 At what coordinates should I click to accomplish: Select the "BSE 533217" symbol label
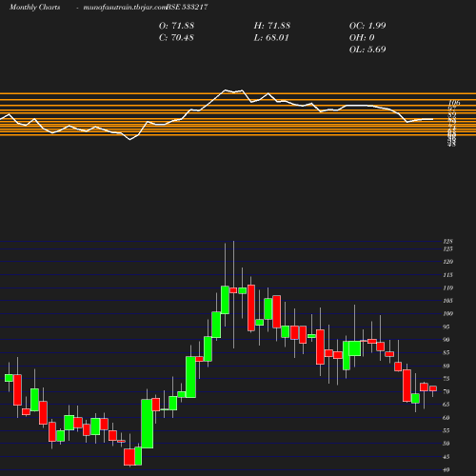pos(187,7)
